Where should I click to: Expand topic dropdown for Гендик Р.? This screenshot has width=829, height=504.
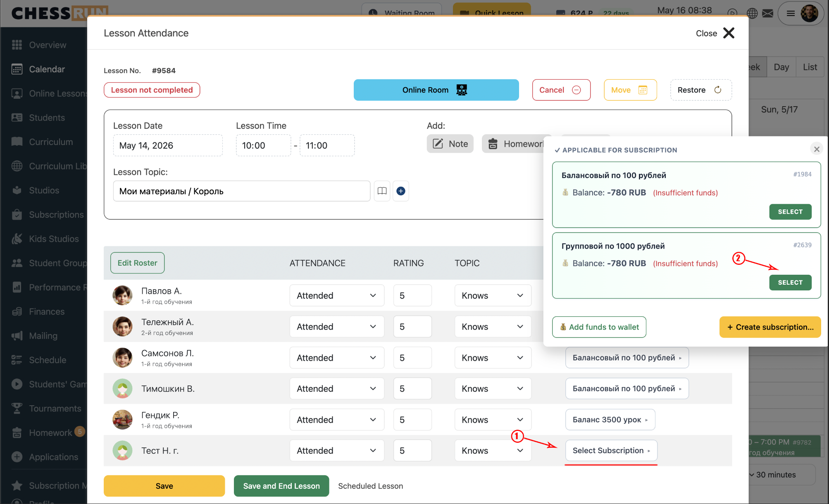pyautogui.click(x=493, y=420)
